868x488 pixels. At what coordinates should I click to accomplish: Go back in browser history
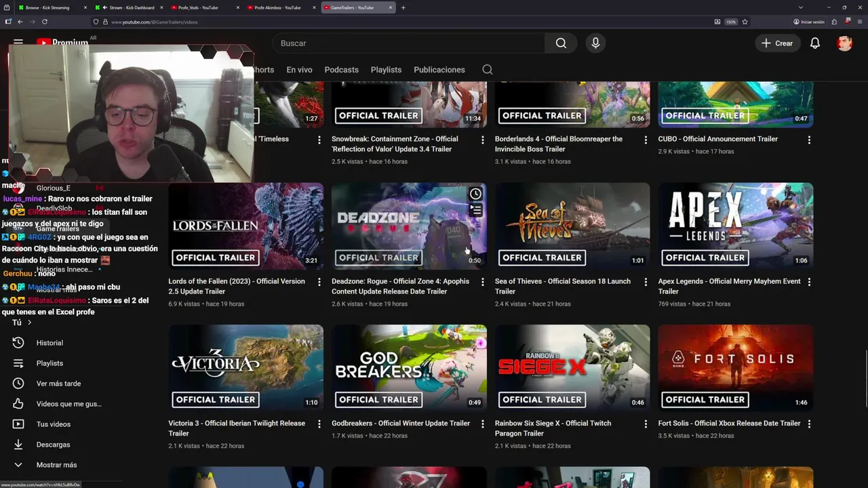[20, 22]
